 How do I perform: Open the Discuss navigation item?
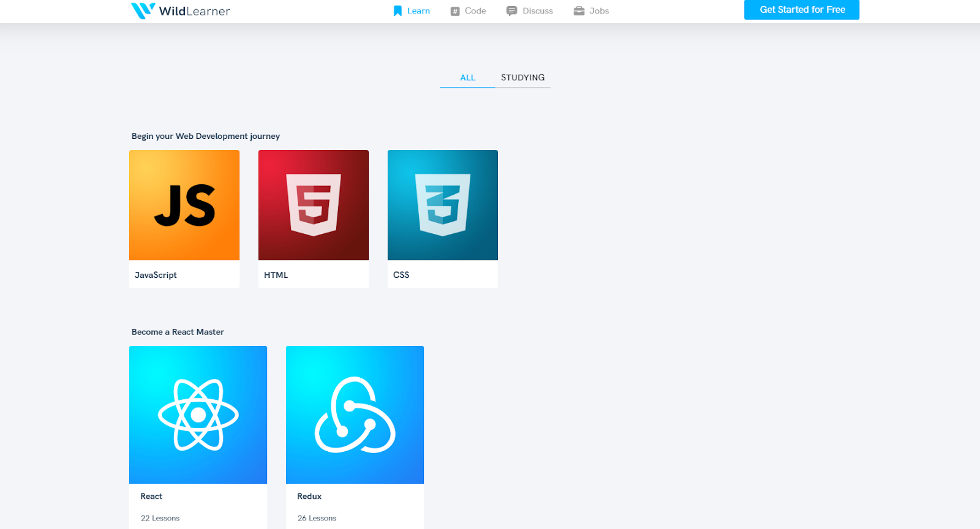530,11
